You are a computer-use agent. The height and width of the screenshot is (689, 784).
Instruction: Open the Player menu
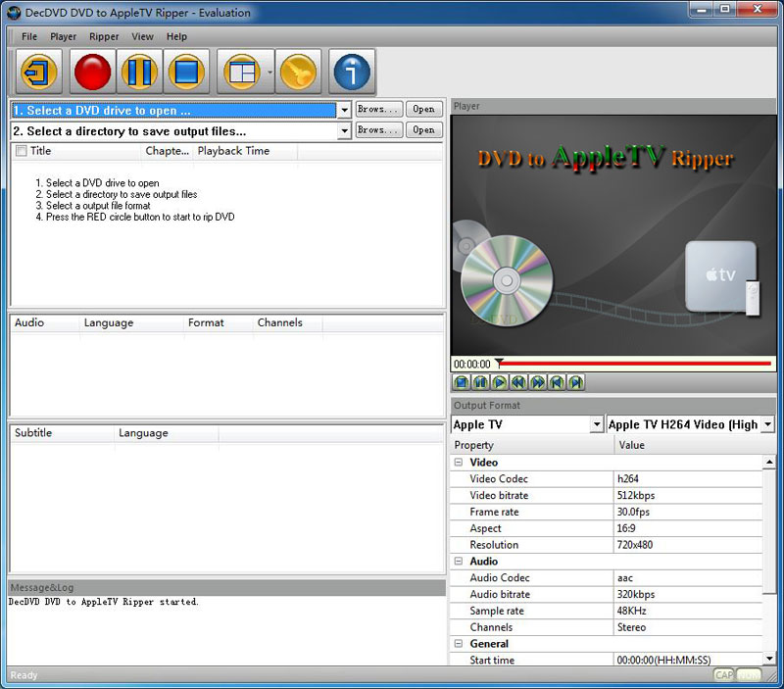(63, 36)
